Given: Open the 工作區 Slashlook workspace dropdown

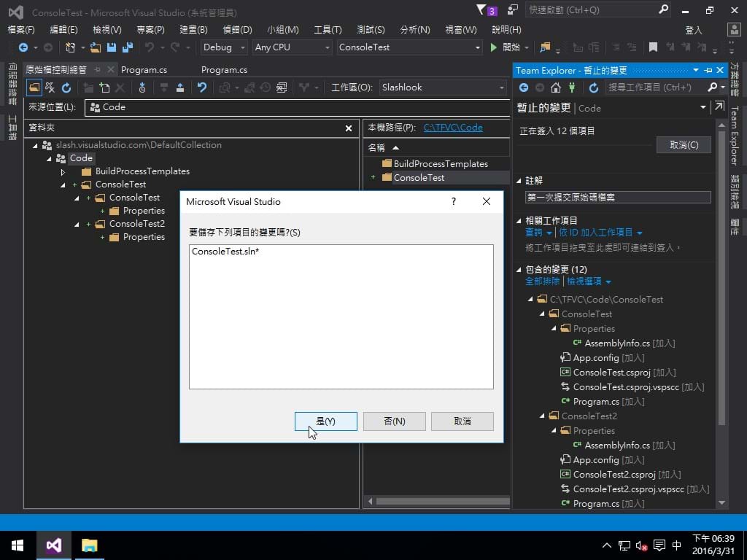Looking at the screenshot, I should [442, 87].
